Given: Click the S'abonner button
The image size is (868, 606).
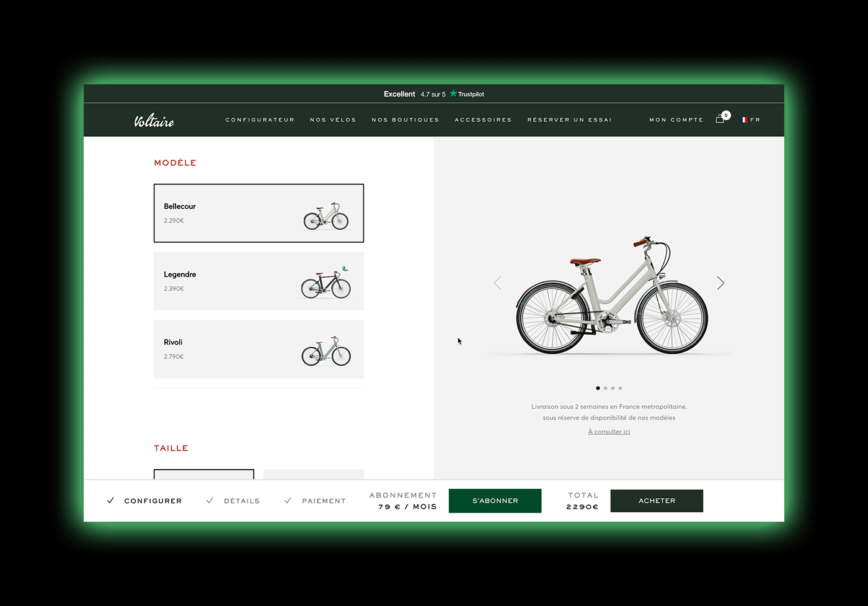Looking at the screenshot, I should pos(495,501).
